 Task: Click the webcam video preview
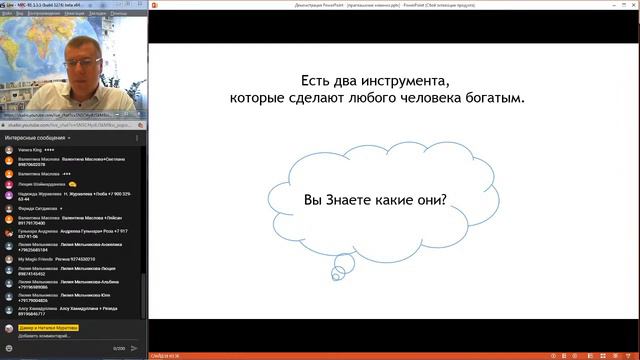click(x=73, y=64)
